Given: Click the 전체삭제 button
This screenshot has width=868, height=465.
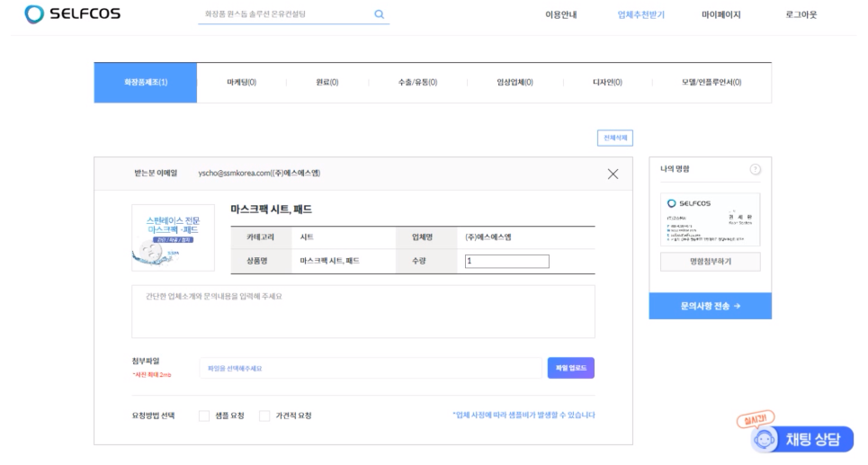Looking at the screenshot, I should click(615, 138).
